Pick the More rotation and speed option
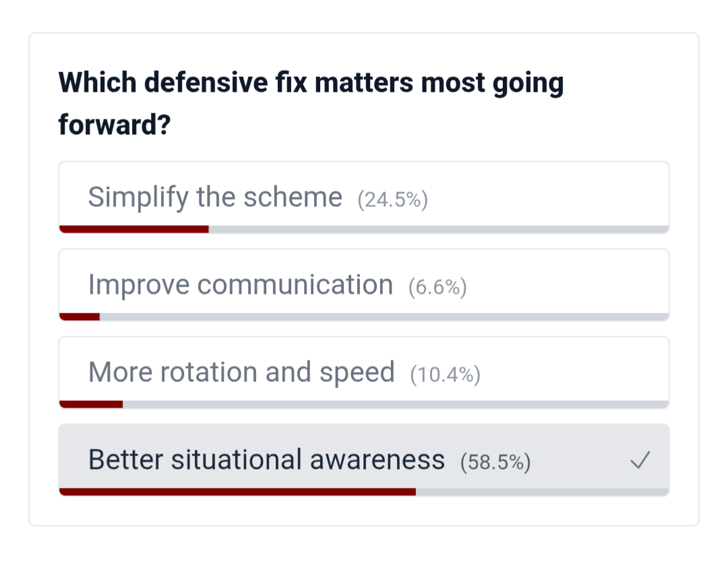This screenshot has width=728, height=564. pos(241,373)
